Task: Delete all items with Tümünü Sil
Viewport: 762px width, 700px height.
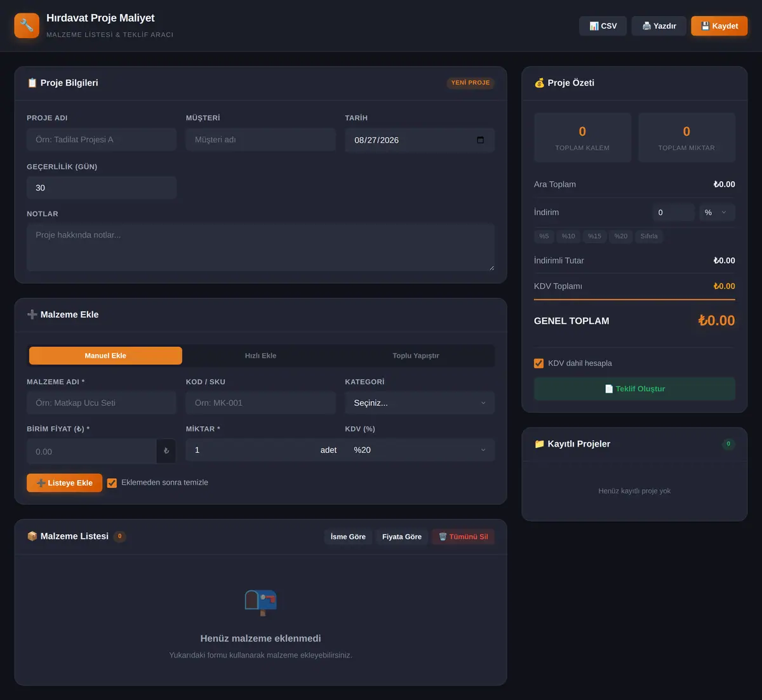Action: coord(463,537)
